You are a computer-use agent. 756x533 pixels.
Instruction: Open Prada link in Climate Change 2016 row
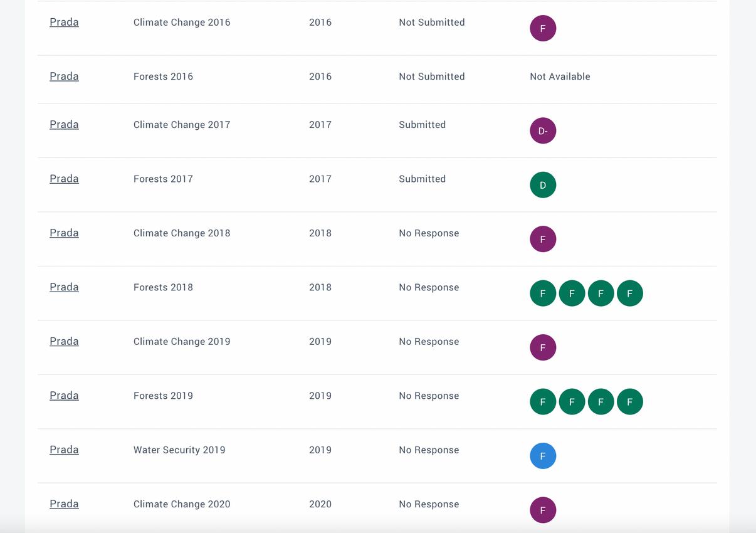(x=64, y=22)
